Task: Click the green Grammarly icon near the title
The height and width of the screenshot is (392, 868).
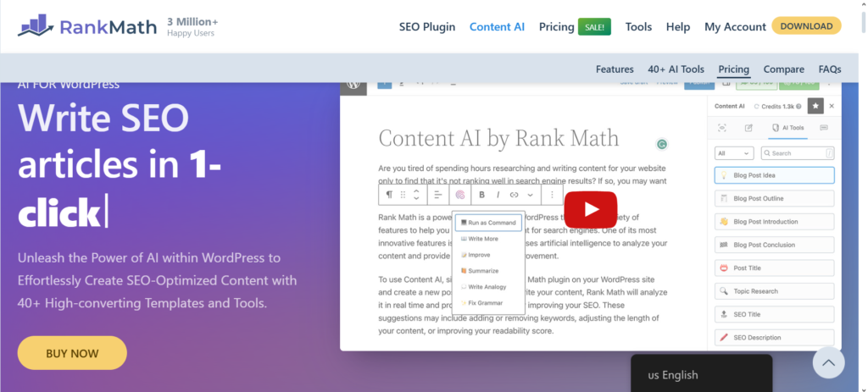Action: (661, 144)
